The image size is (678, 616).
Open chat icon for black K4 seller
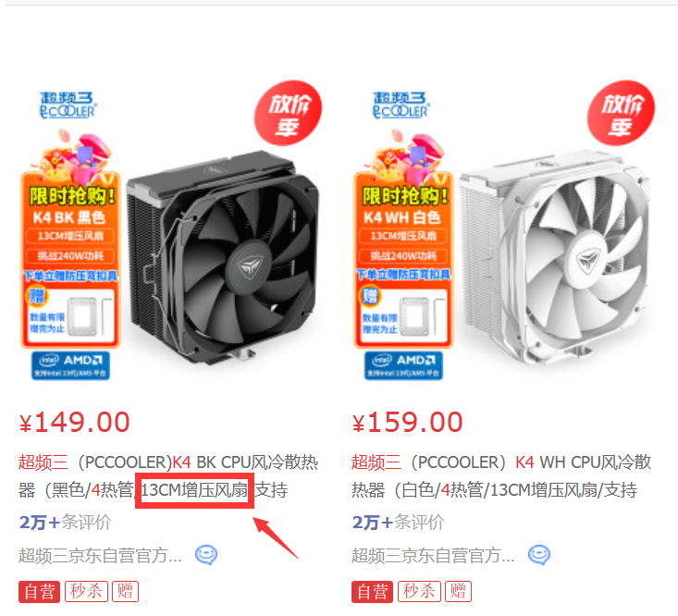coord(206,555)
